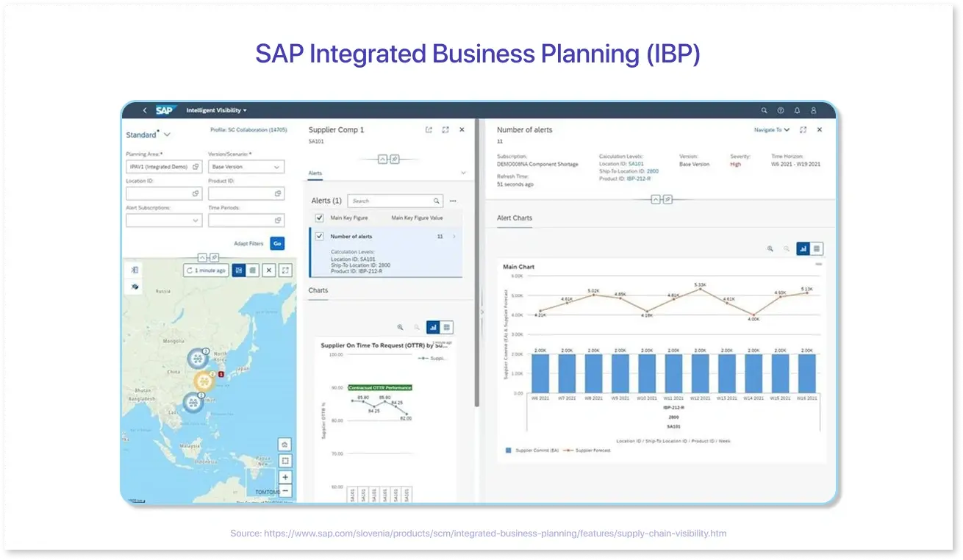Open the Navigate To dropdown
This screenshot has height=560, width=963.
pyautogui.click(x=772, y=129)
